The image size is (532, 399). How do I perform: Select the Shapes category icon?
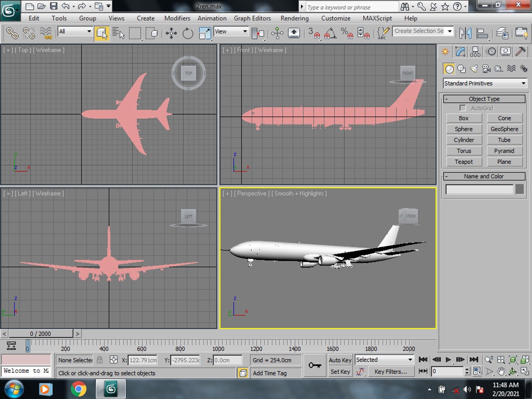(461, 68)
